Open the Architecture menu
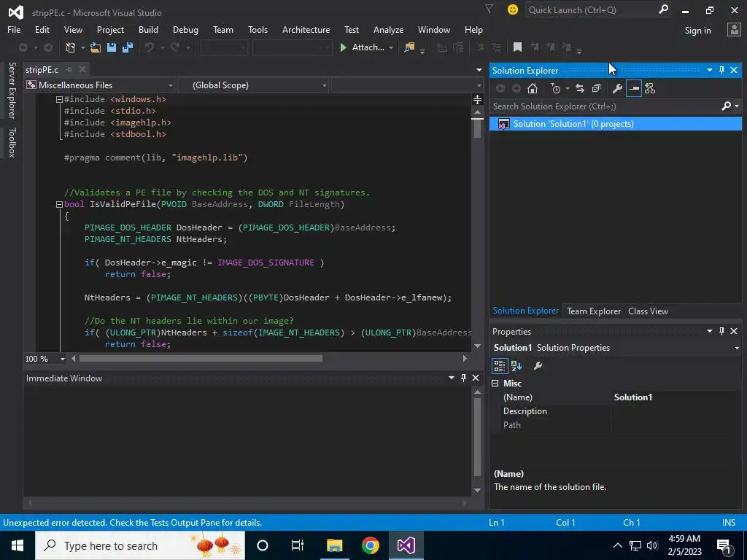 point(306,29)
